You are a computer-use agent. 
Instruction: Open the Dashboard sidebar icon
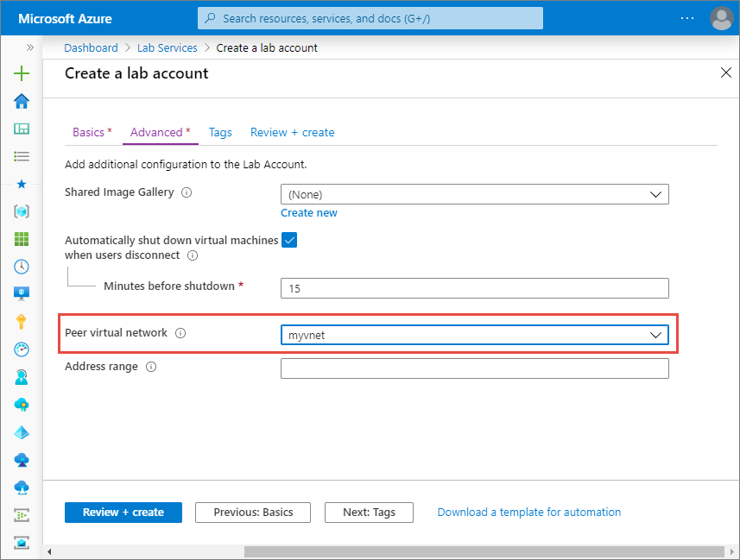(x=22, y=129)
